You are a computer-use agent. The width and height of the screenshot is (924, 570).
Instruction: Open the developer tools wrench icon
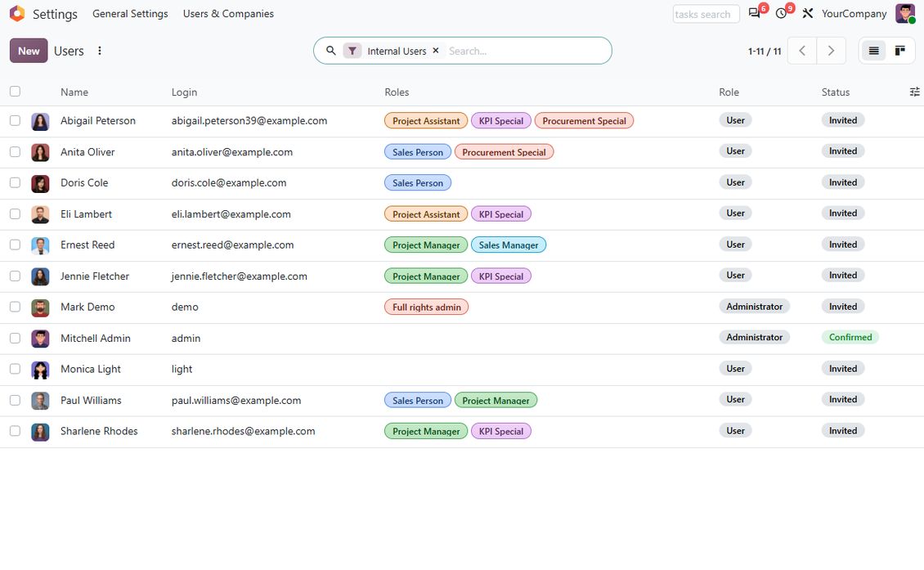pyautogui.click(x=807, y=14)
